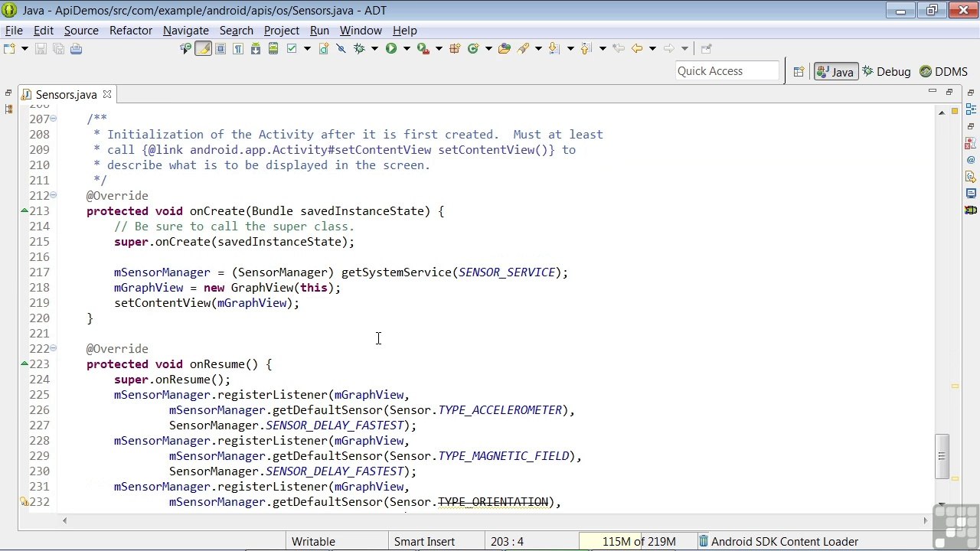Open the Navigate menu
980x551 pixels.
(185, 31)
